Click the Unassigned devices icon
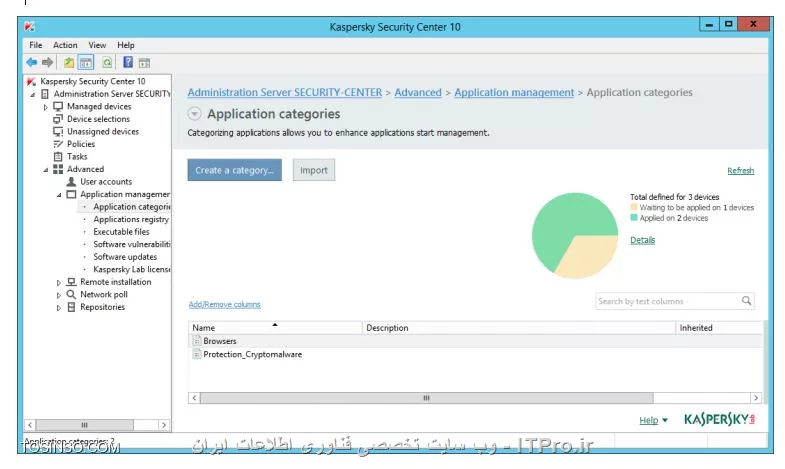This screenshot has width=785, height=469. [x=58, y=131]
